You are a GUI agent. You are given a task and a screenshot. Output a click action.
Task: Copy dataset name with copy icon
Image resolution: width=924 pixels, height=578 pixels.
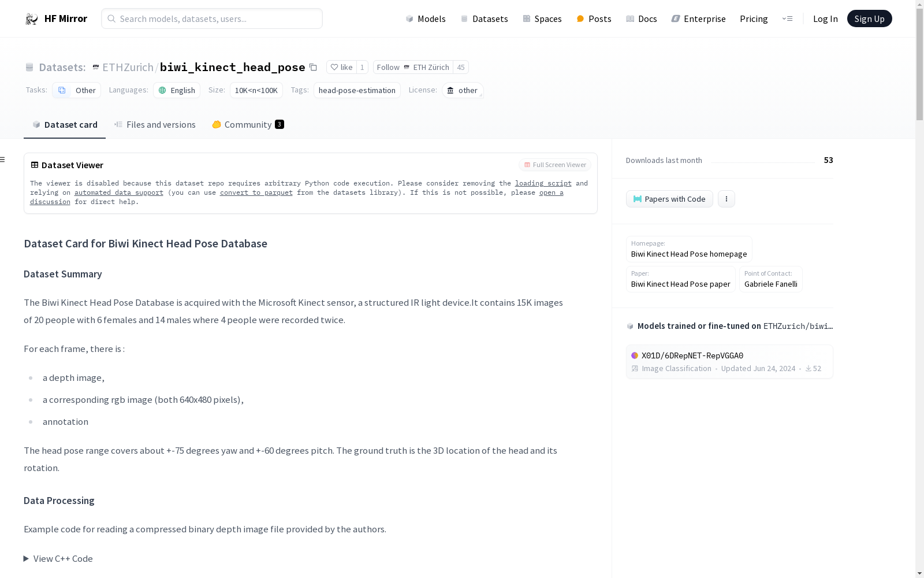313,67
